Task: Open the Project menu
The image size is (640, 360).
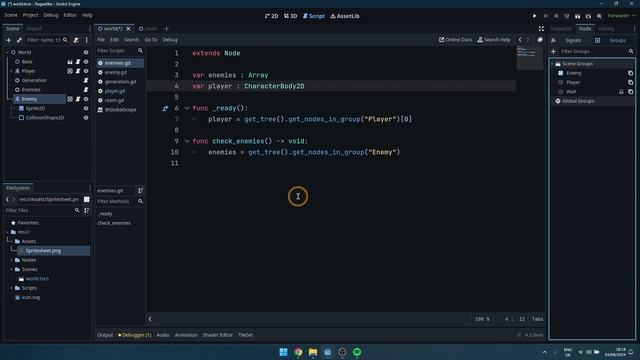Action: click(x=30, y=15)
